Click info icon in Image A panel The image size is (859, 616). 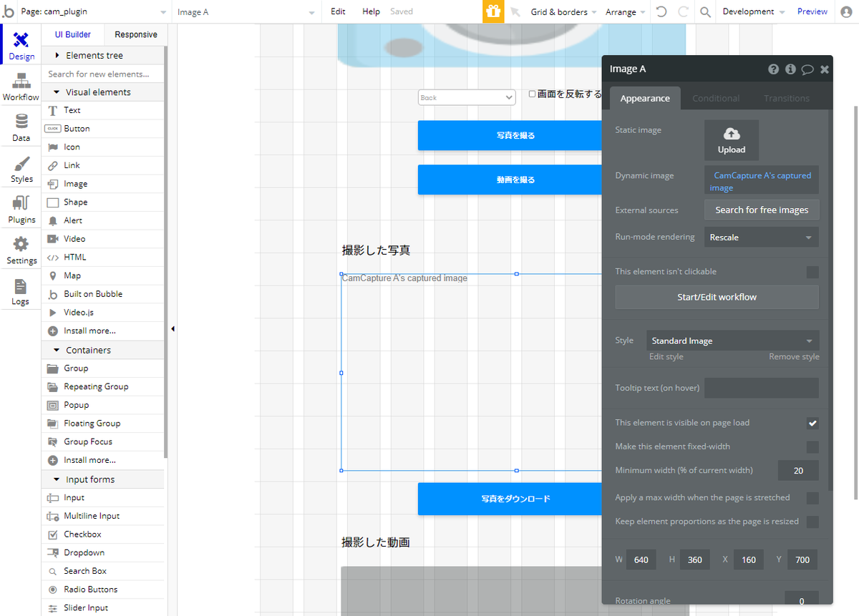pos(790,69)
